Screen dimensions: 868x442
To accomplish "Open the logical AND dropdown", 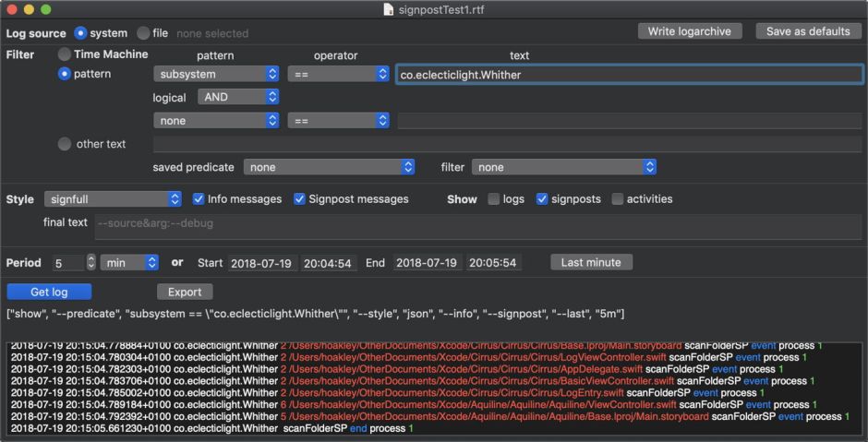I will coord(239,97).
